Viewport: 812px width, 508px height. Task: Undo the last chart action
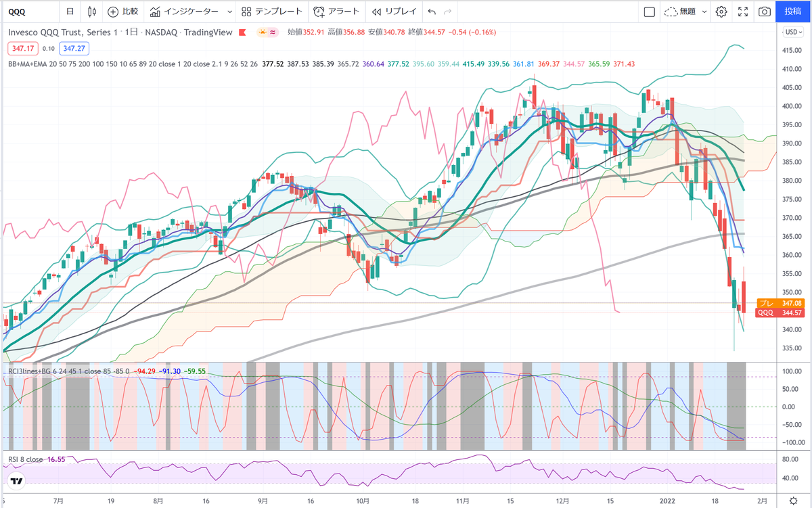point(432,11)
